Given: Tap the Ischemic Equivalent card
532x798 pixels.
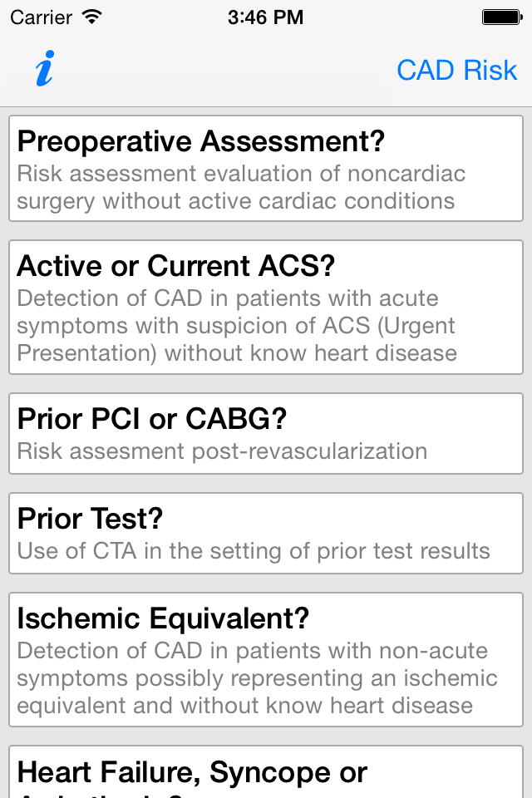Looking at the screenshot, I should click(266, 660).
